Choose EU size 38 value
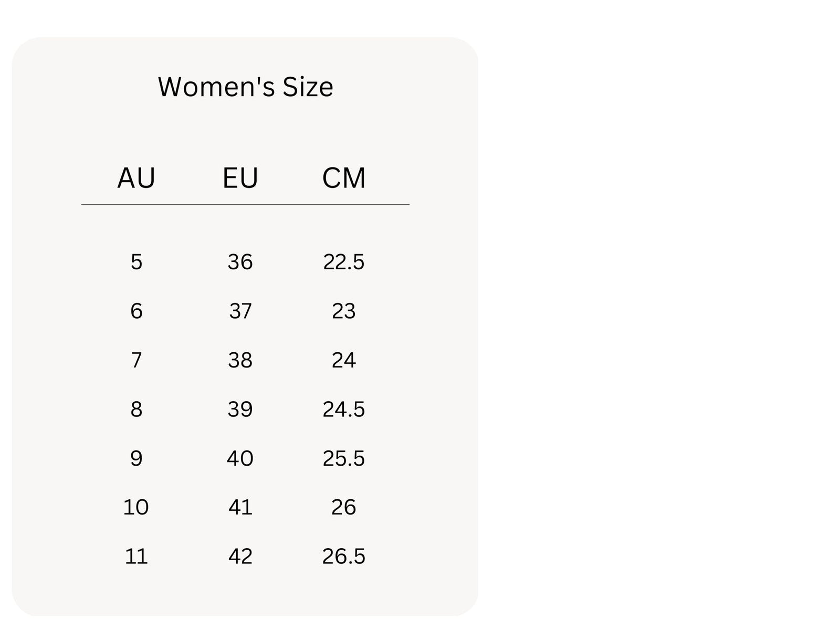This screenshot has width=840, height=630. (x=240, y=360)
